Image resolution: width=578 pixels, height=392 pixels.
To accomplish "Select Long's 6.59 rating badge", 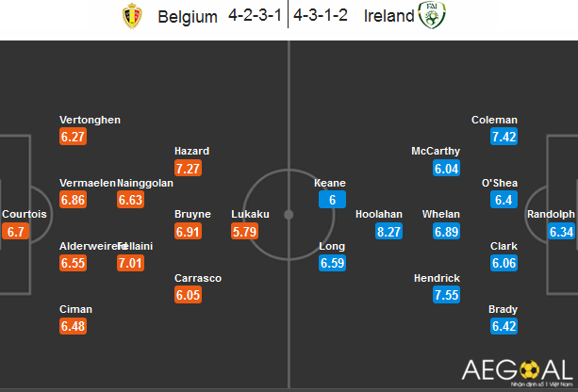I will 333,263.
